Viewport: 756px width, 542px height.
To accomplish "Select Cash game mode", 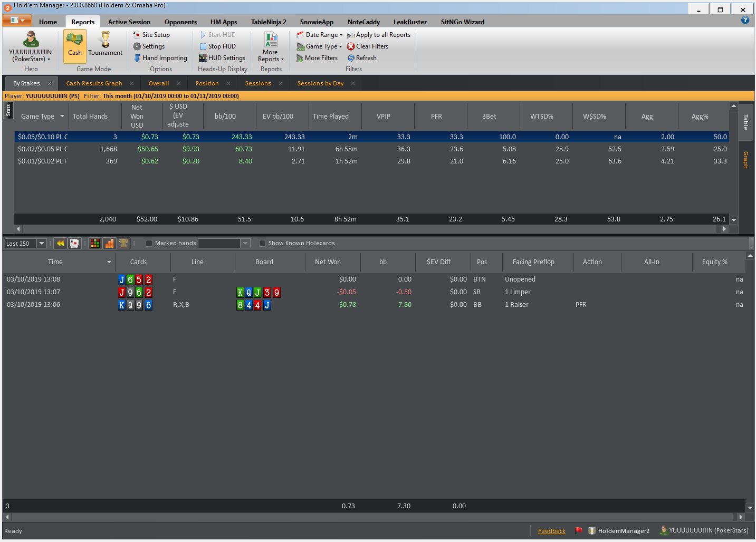I will coord(75,46).
